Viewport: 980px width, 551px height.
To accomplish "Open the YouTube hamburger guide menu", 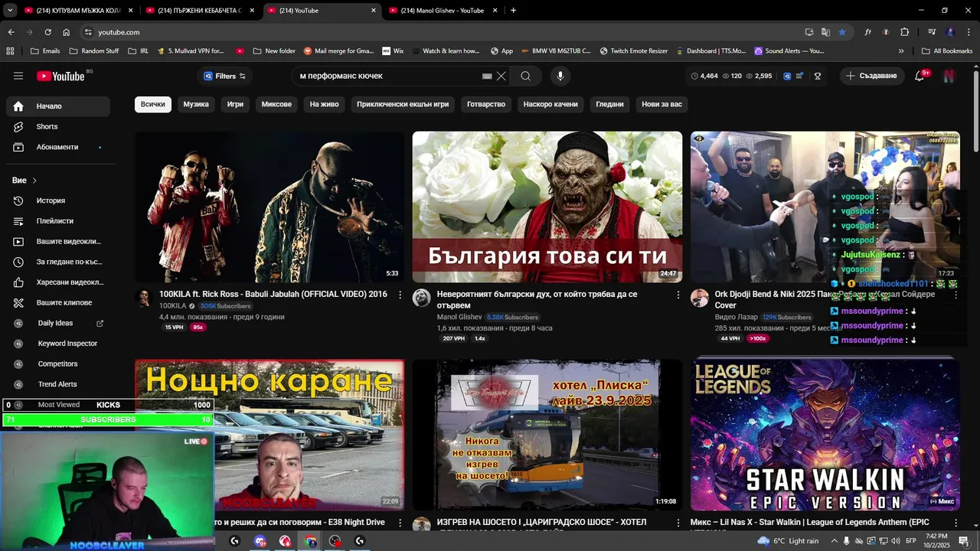I will click(18, 76).
